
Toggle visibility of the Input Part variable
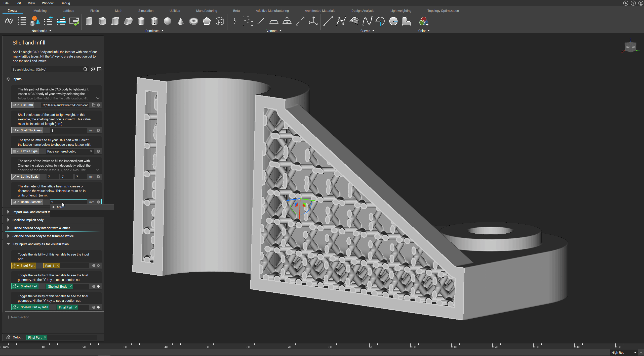(98, 265)
